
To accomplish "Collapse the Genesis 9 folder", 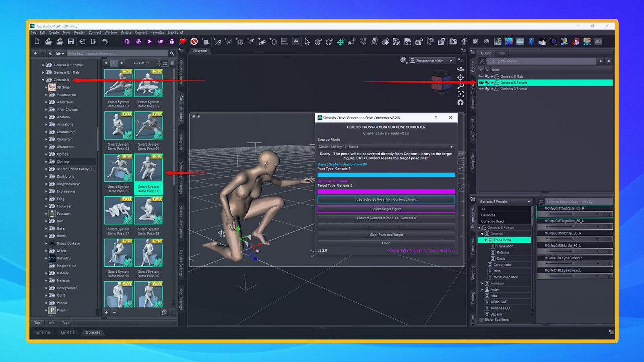I will point(43,80).
